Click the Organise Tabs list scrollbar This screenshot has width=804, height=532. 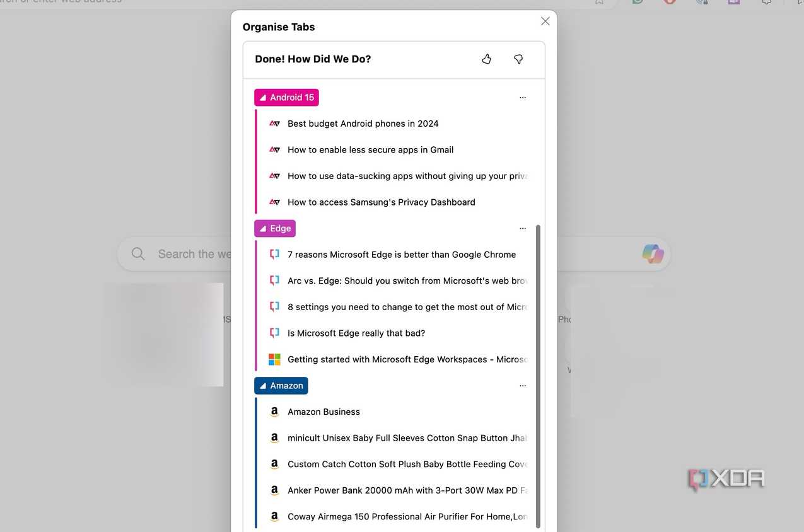(x=538, y=376)
